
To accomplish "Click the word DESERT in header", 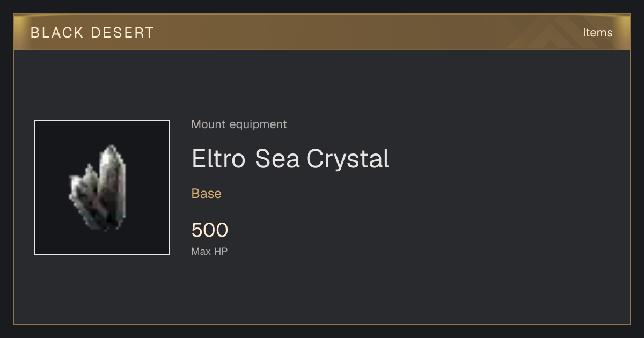I will tap(123, 33).
